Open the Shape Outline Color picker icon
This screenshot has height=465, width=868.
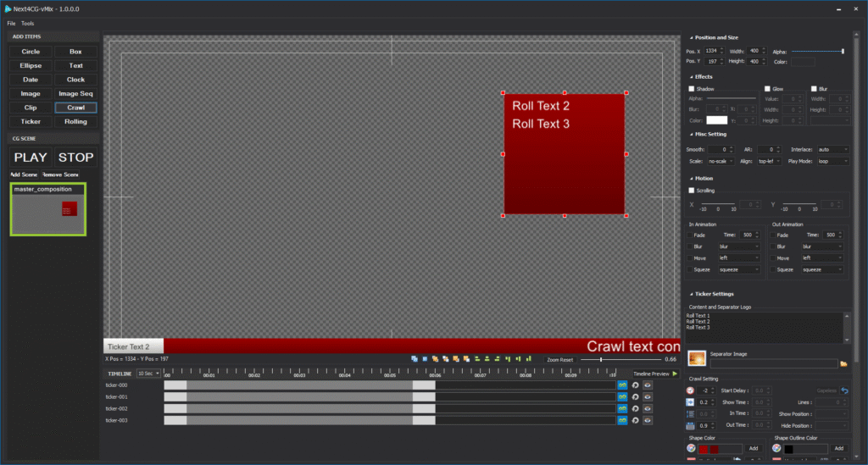pyautogui.click(x=776, y=448)
